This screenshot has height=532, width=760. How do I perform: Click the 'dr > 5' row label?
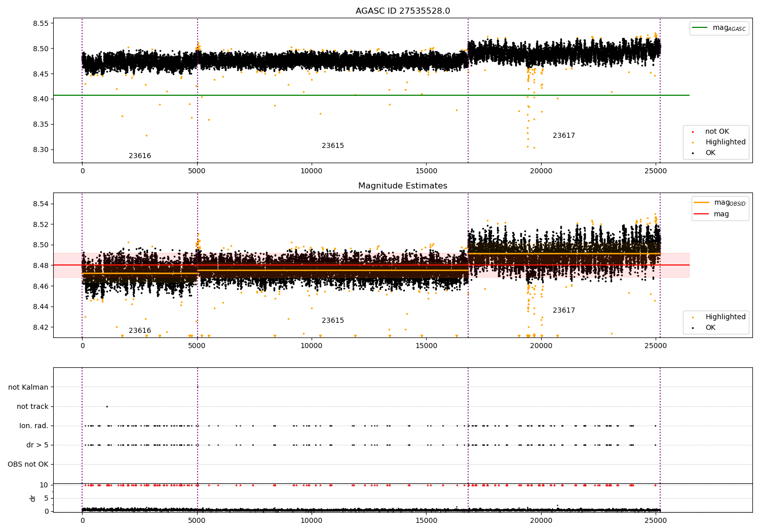[37, 445]
